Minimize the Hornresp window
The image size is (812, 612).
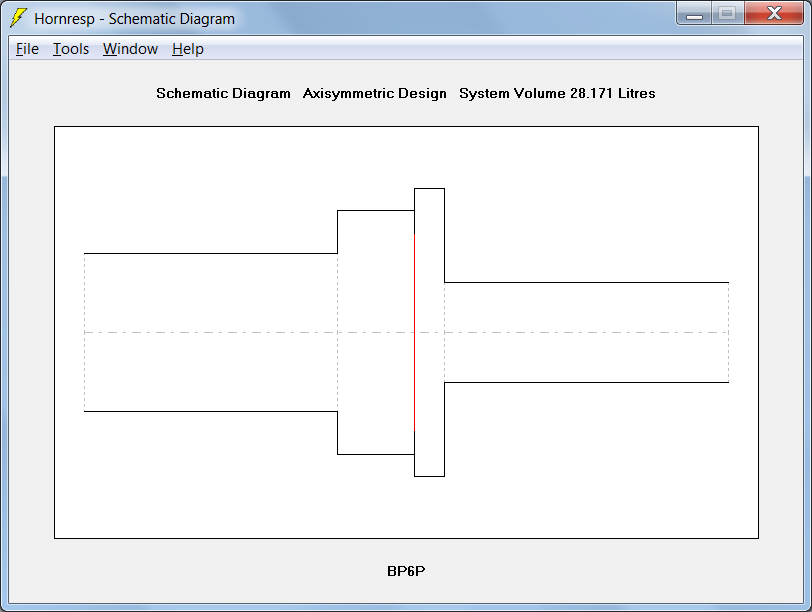coord(694,13)
